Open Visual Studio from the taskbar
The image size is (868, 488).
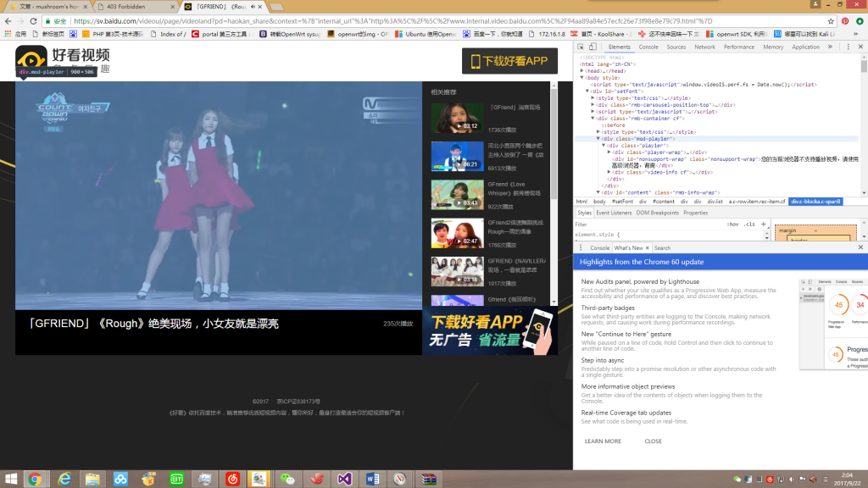(344, 479)
